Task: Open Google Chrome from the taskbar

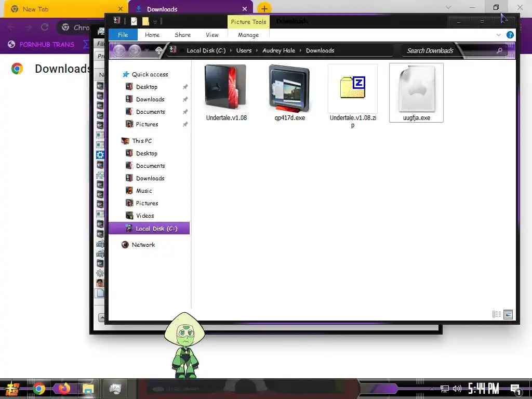Action: [38, 389]
